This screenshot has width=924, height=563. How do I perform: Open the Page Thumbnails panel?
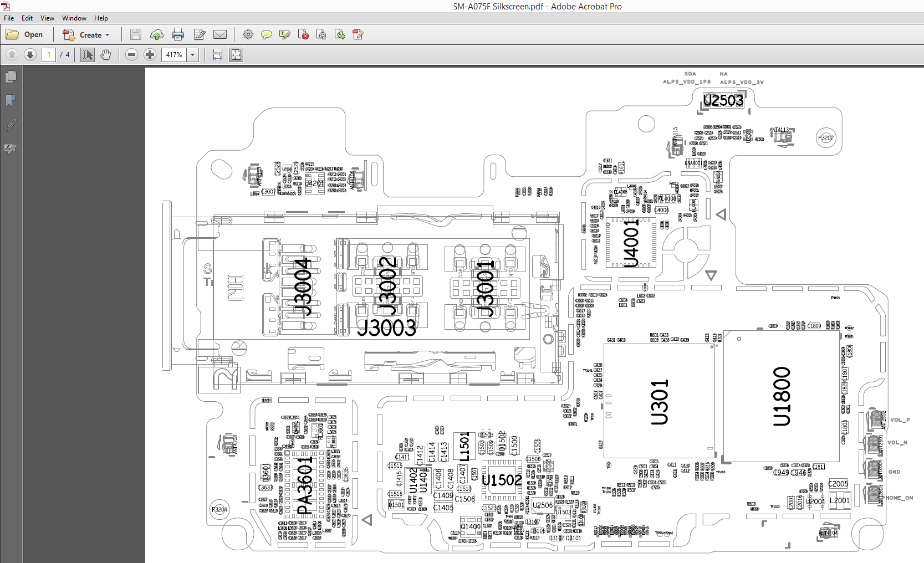click(11, 76)
